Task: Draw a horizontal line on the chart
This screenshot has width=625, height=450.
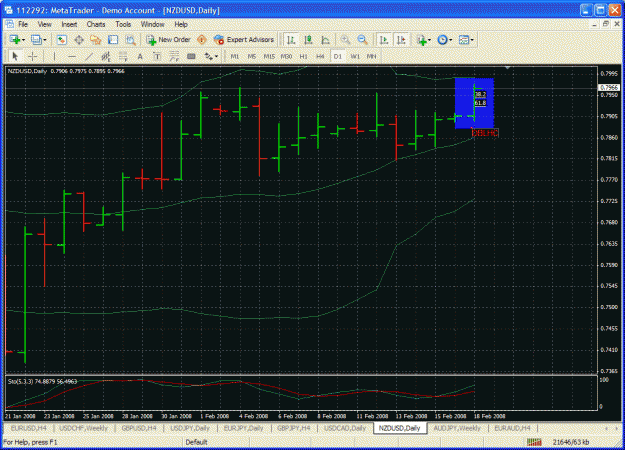Action: point(71,57)
